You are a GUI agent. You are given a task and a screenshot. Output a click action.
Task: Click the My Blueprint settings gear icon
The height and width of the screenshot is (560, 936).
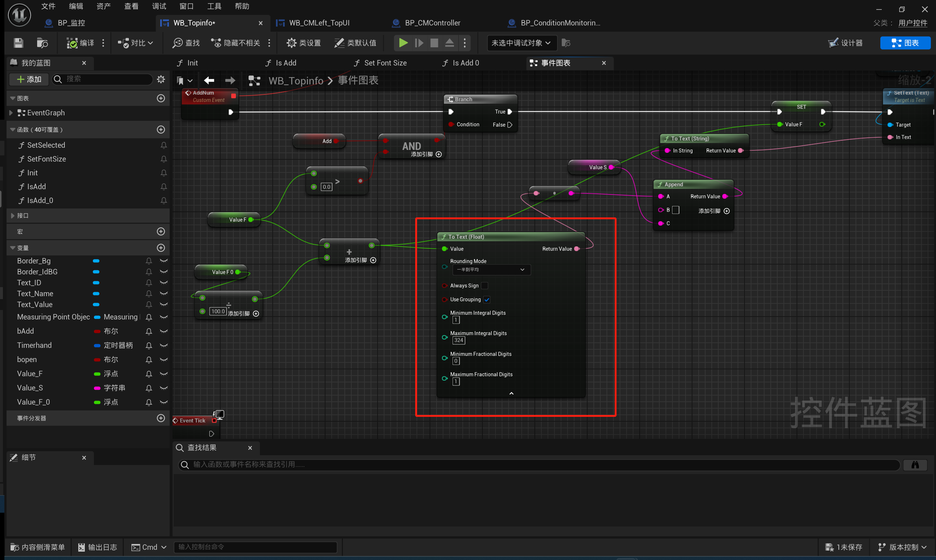161,79
